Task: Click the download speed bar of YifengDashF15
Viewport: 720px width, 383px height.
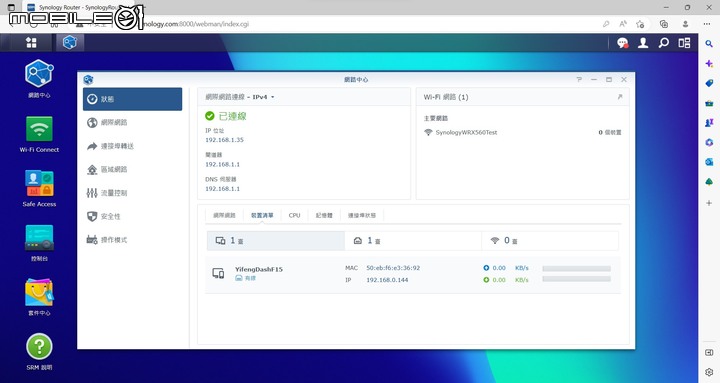Action: coord(576,279)
